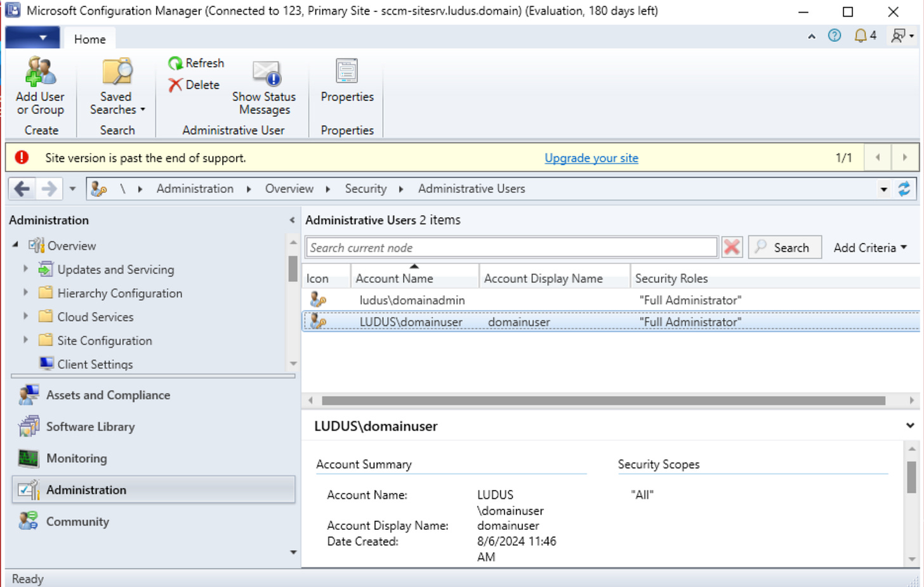Collapse the navigation pane arrow

[x=292, y=220]
